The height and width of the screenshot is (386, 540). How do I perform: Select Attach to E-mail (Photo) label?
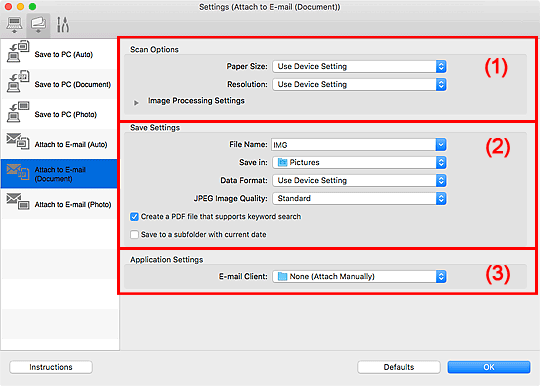pyautogui.click(x=73, y=205)
